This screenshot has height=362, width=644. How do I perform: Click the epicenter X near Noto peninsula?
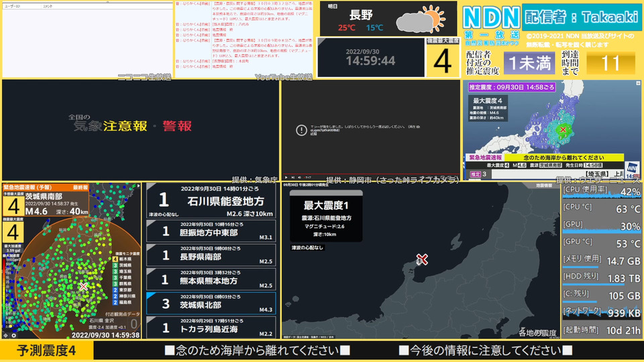pyautogui.click(x=422, y=259)
